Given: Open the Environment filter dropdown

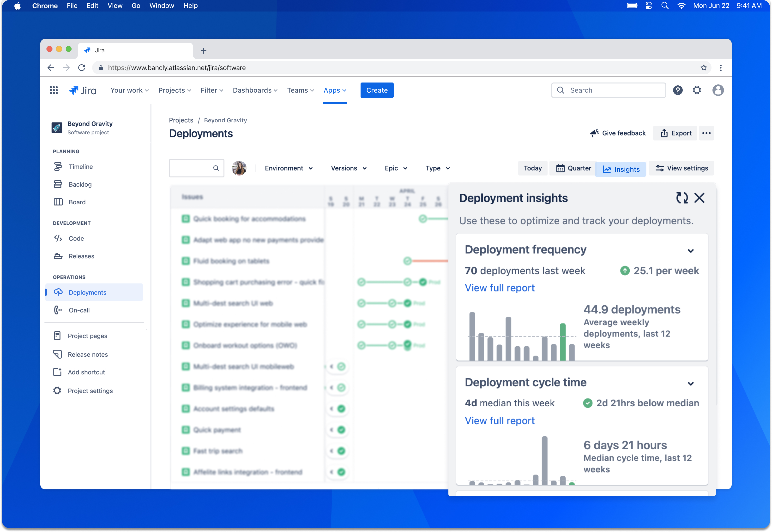Looking at the screenshot, I should point(289,168).
